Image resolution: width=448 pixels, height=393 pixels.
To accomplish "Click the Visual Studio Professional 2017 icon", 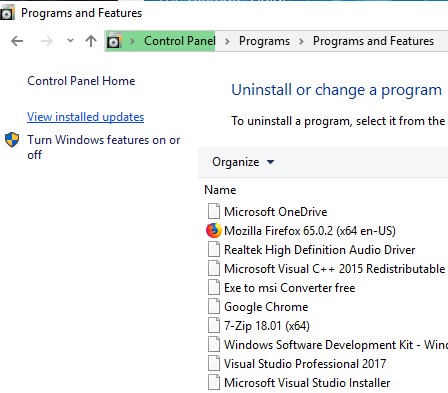I will (x=214, y=363).
